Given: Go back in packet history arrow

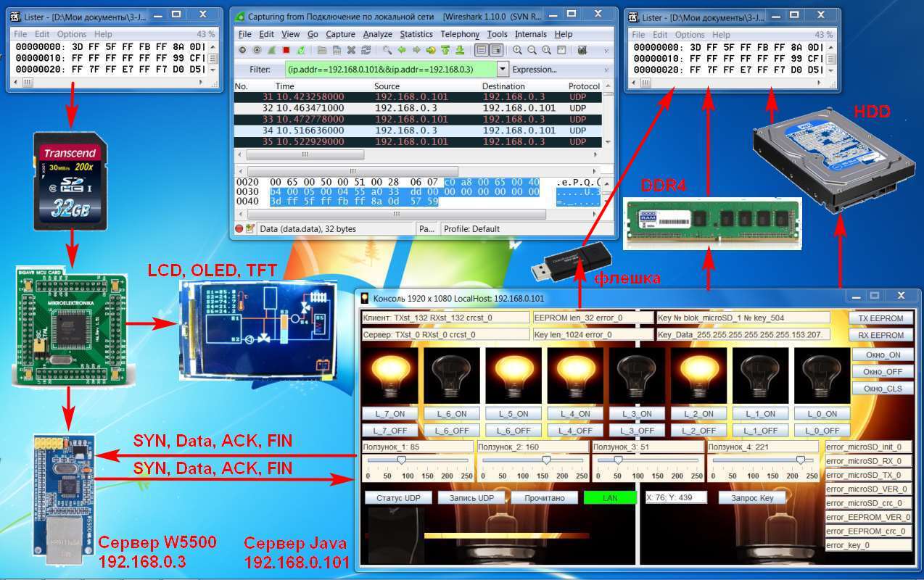Looking at the screenshot, I should (402, 50).
